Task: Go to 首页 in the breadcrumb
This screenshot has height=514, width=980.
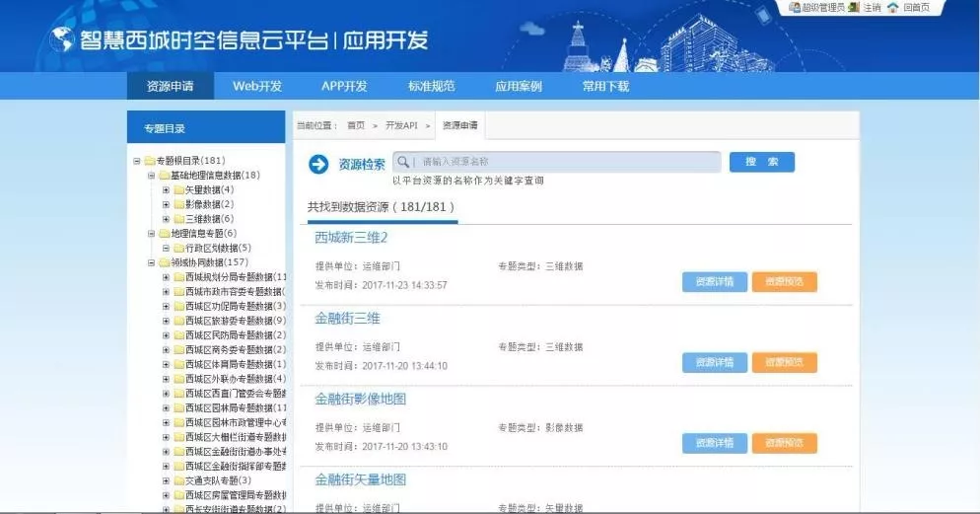Action: [356, 125]
